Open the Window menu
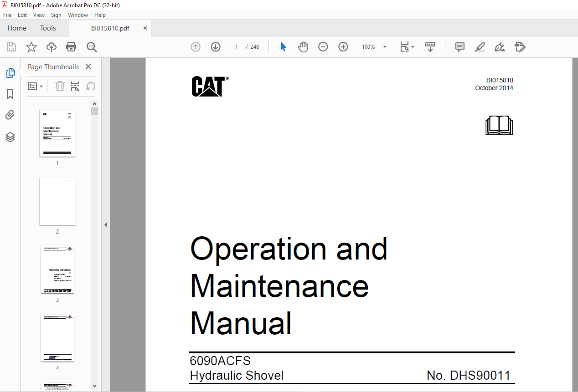Screen dimensions: 578x392 tap(78, 15)
